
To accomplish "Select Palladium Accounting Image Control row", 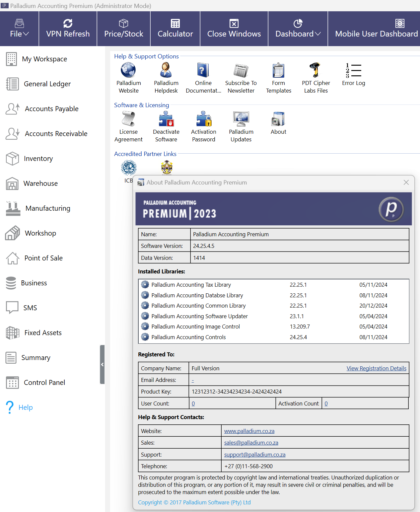I will point(274,327).
